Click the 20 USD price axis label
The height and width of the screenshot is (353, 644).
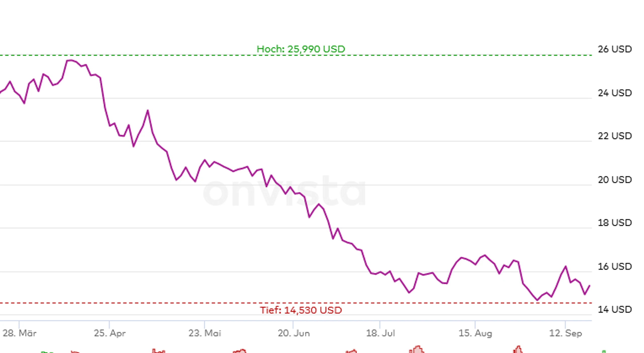click(615, 180)
